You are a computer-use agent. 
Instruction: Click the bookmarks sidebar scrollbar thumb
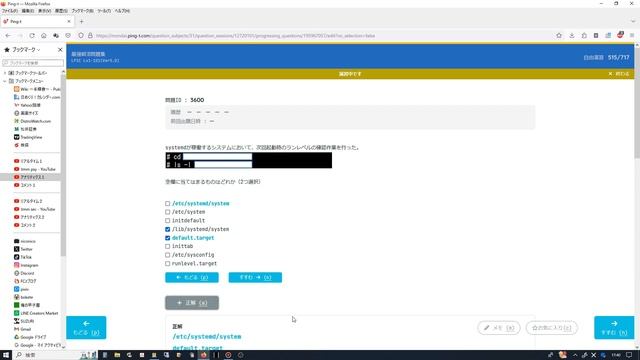63,165
